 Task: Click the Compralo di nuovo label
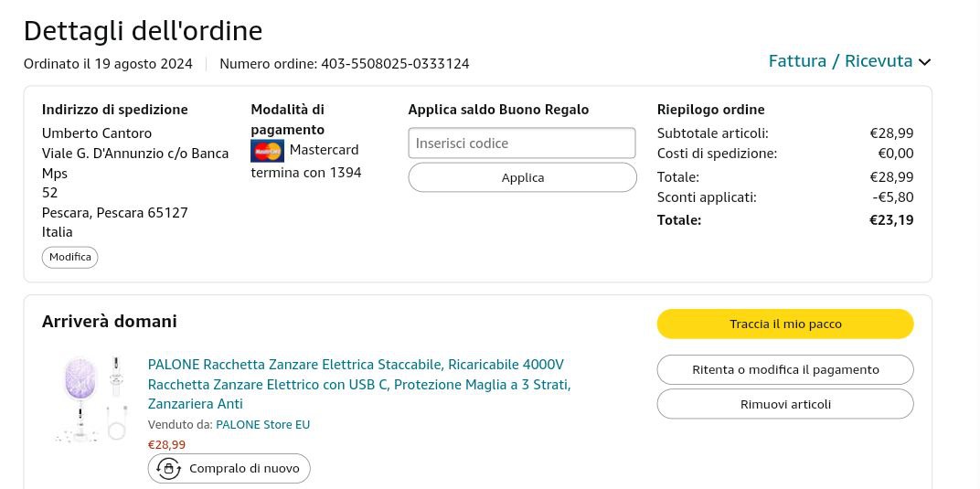pos(244,469)
